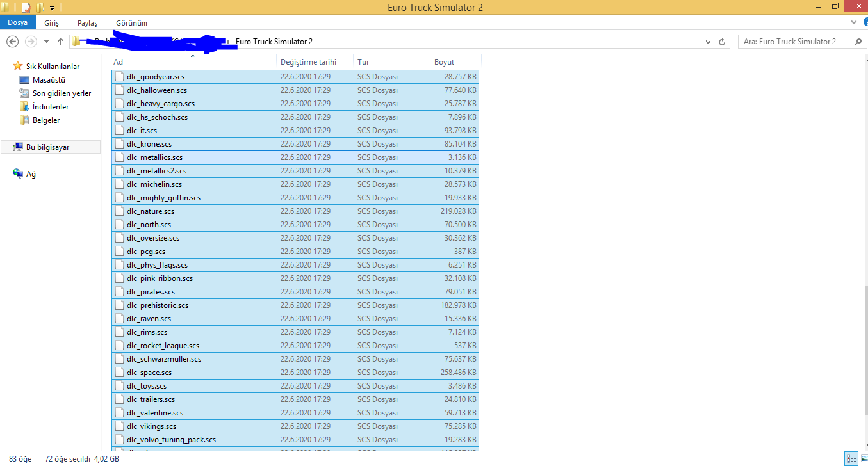Click the date of dlc_volvo_tuning_pack.scs
The width and height of the screenshot is (868, 466).
pyautogui.click(x=306, y=440)
